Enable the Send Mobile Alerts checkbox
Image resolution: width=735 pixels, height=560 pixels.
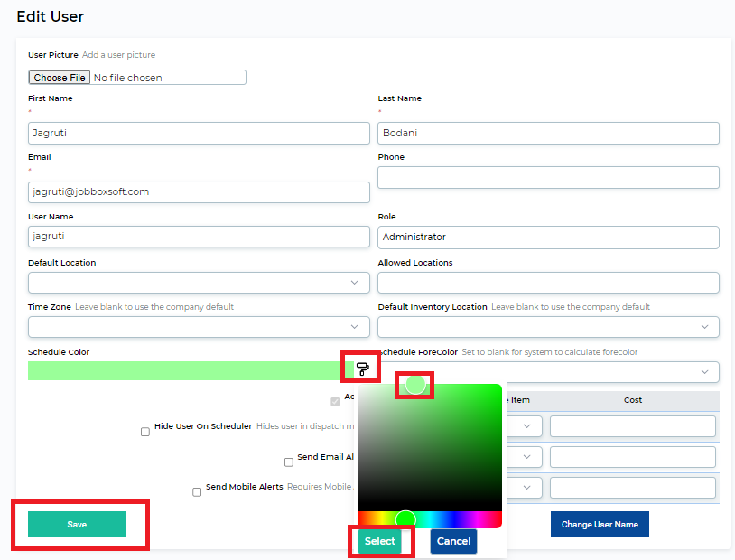(x=197, y=492)
